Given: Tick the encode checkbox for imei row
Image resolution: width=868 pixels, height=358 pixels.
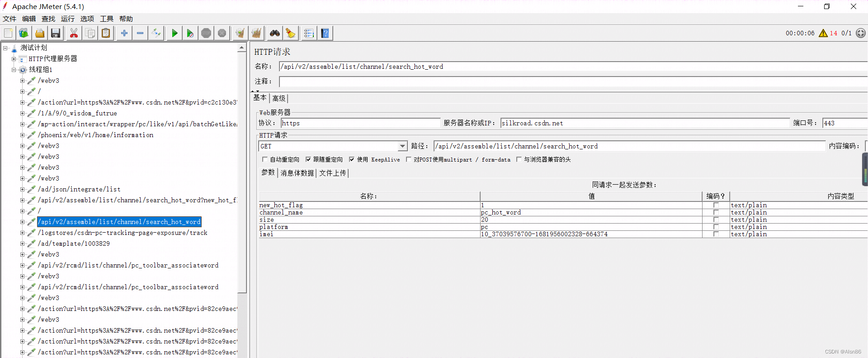Looking at the screenshot, I should coord(716,234).
